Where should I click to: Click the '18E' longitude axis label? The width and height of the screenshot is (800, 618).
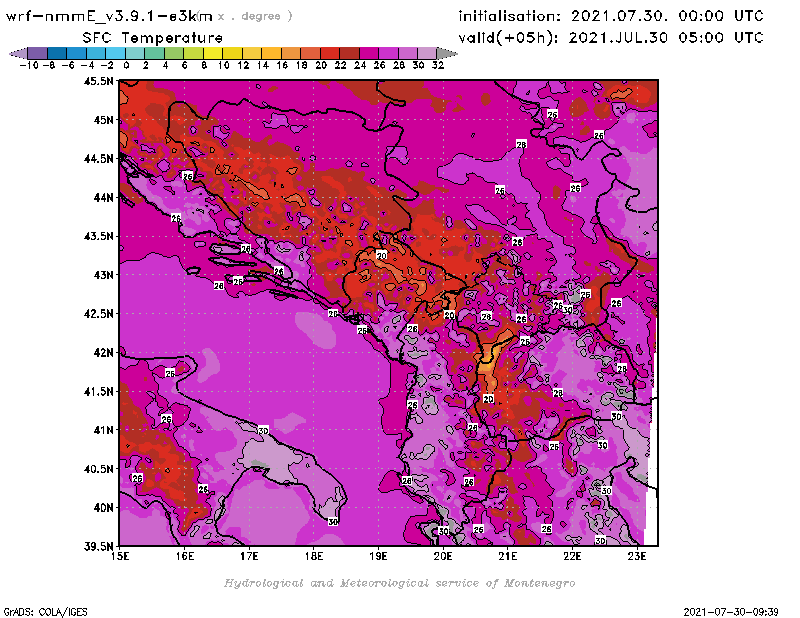314,556
